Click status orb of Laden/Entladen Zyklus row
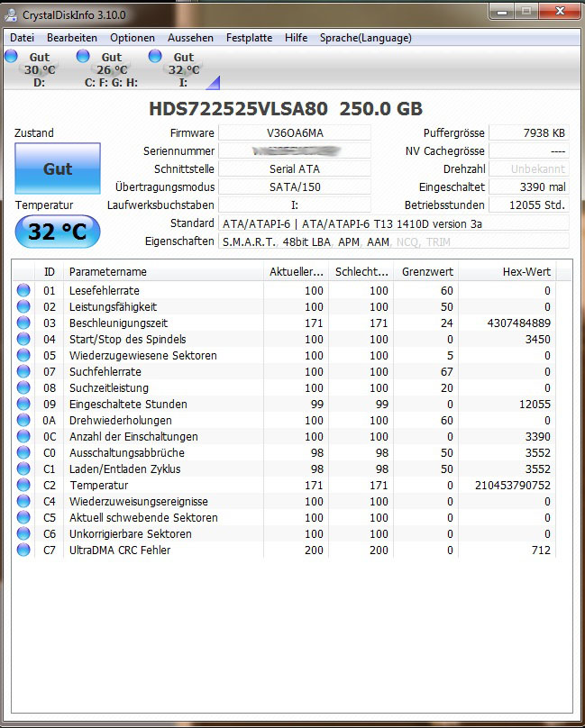This screenshot has height=728, width=585. 23,469
